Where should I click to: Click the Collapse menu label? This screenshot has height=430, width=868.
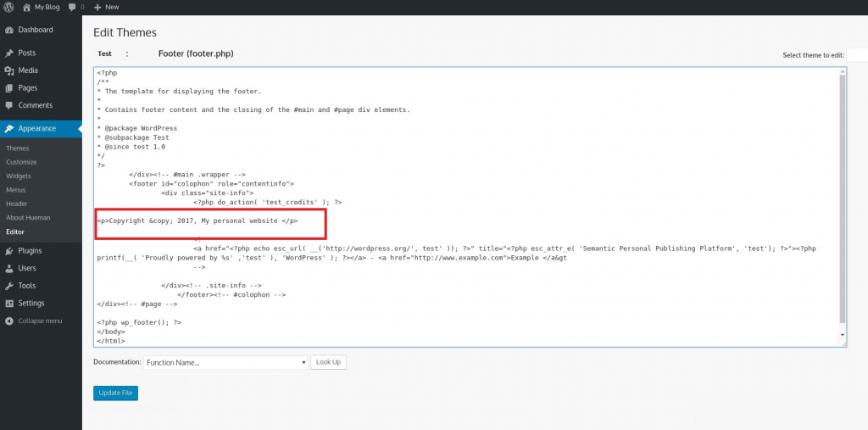point(41,321)
